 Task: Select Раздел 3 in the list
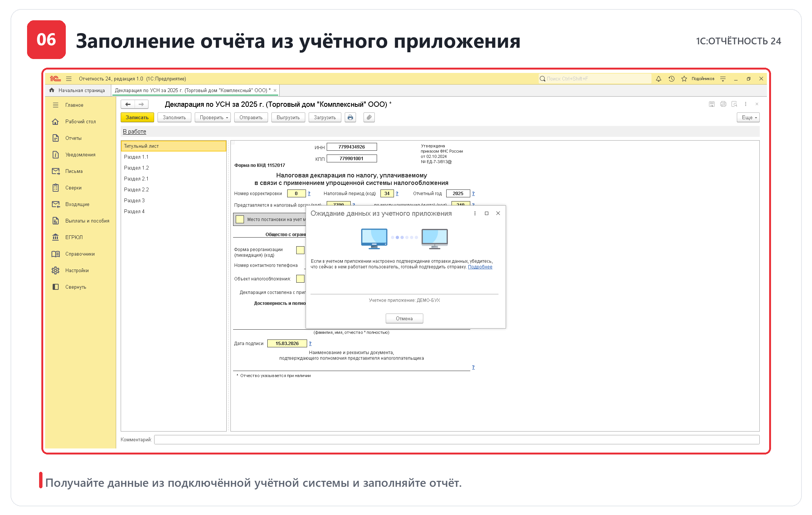(173, 200)
